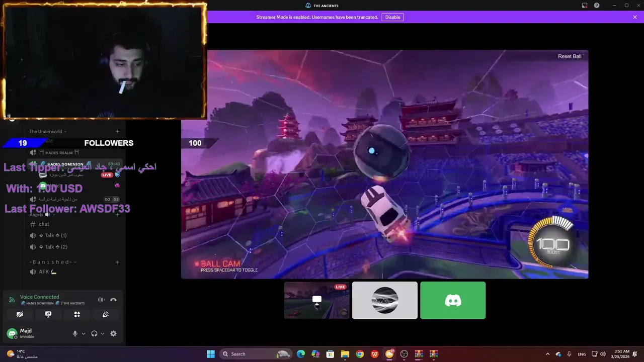This screenshot has height=362, width=644.
Task: Open Microsoft Edge from the taskbar
Action: 301,354
